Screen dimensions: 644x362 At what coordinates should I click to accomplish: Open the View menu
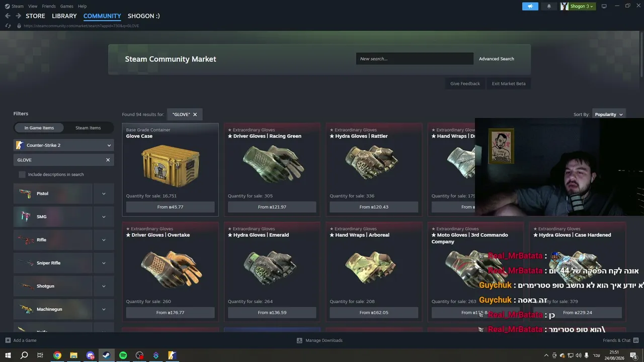(x=33, y=6)
